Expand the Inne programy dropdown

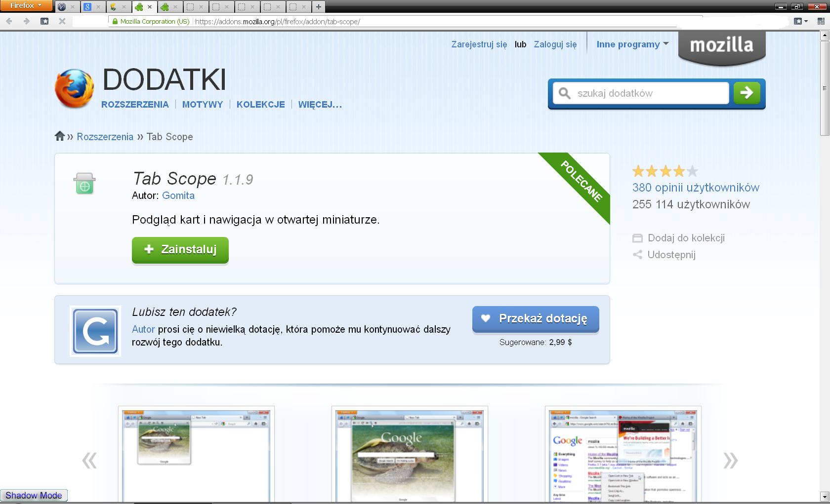[x=632, y=44]
